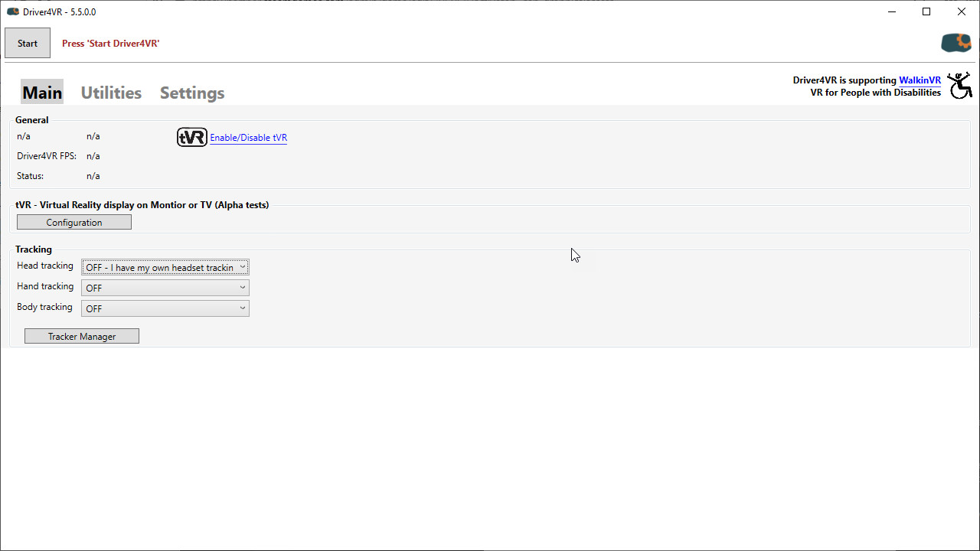
Task: Click the Windows taskbar at the bottom
Action: point(689,549)
